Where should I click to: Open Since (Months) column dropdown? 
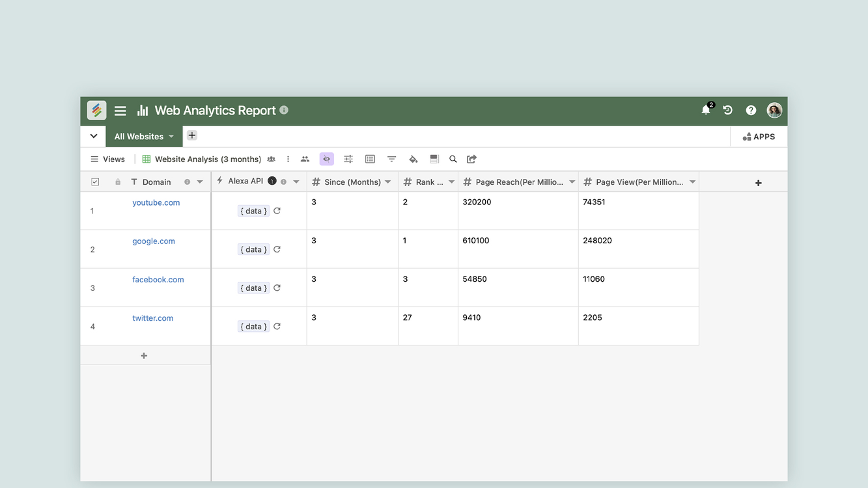[x=388, y=182]
